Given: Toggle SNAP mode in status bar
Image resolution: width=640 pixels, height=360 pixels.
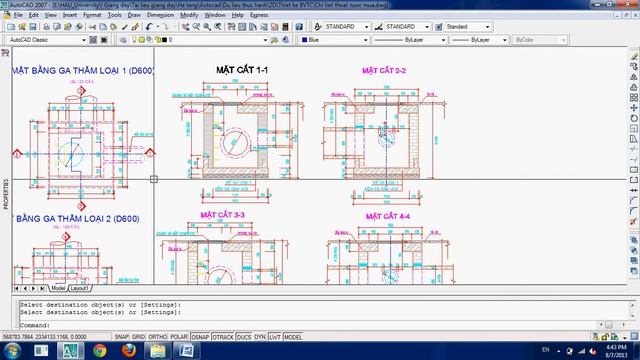Looking at the screenshot, I should (121, 337).
